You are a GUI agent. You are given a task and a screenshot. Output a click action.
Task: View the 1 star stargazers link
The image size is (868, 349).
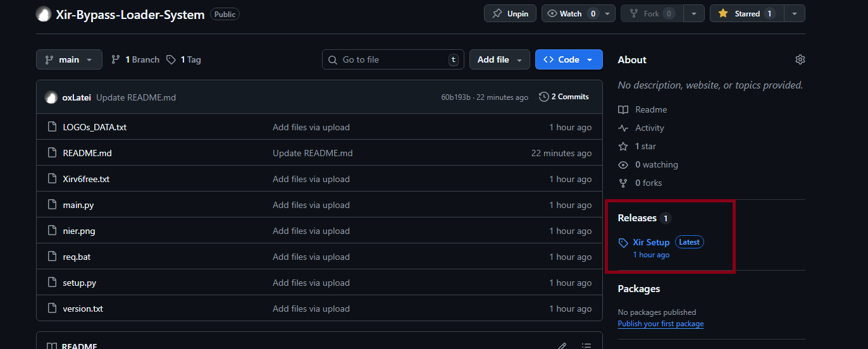pyautogui.click(x=637, y=146)
